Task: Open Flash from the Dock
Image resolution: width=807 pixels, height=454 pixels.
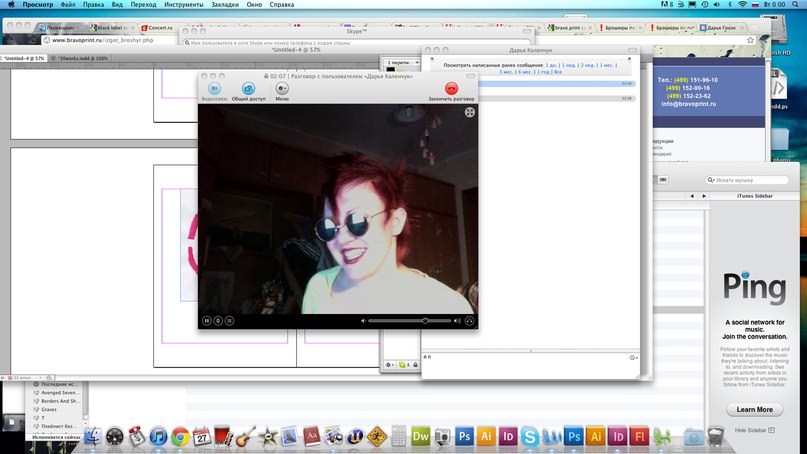Action: pos(640,436)
